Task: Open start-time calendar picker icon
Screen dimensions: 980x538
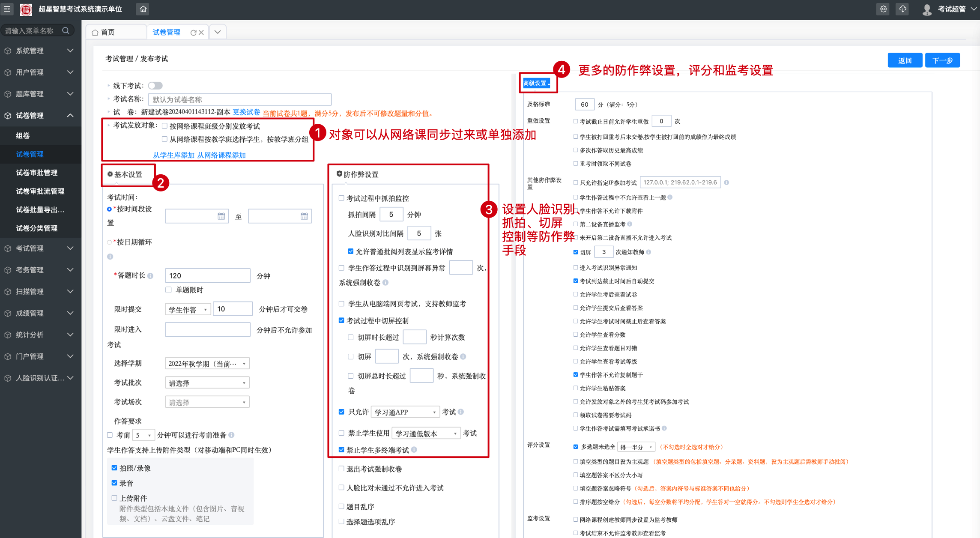Action: tap(221, 216)
